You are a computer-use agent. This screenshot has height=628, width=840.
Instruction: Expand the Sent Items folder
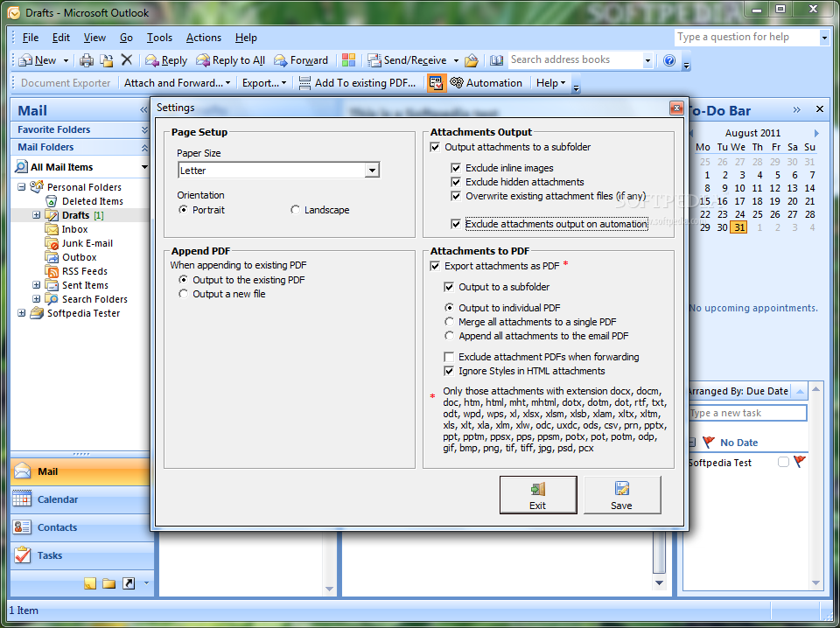[x=37, y=285]
